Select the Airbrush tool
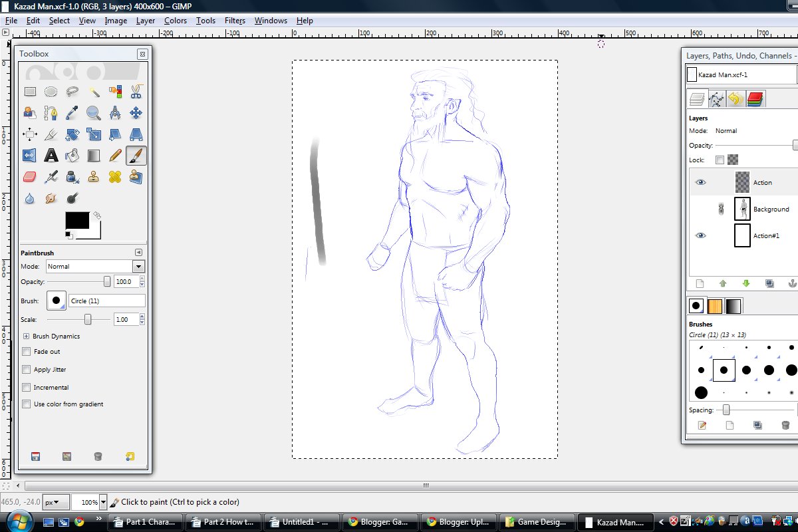 (51, 177)
